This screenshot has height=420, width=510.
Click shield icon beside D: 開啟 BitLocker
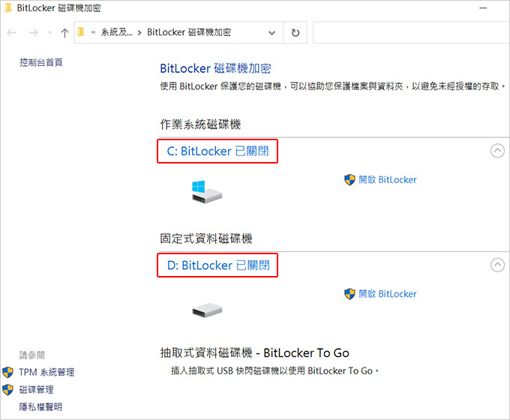pos(349,294)
